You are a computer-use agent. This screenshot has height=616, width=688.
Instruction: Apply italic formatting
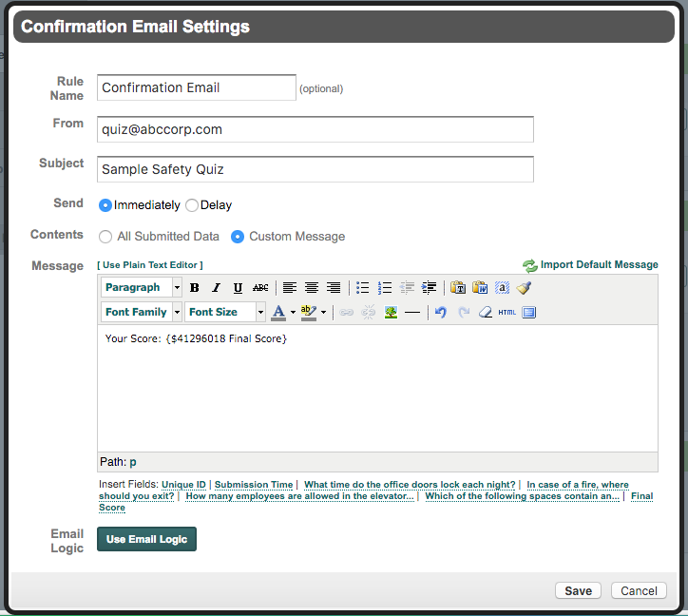tap(216, 288)
